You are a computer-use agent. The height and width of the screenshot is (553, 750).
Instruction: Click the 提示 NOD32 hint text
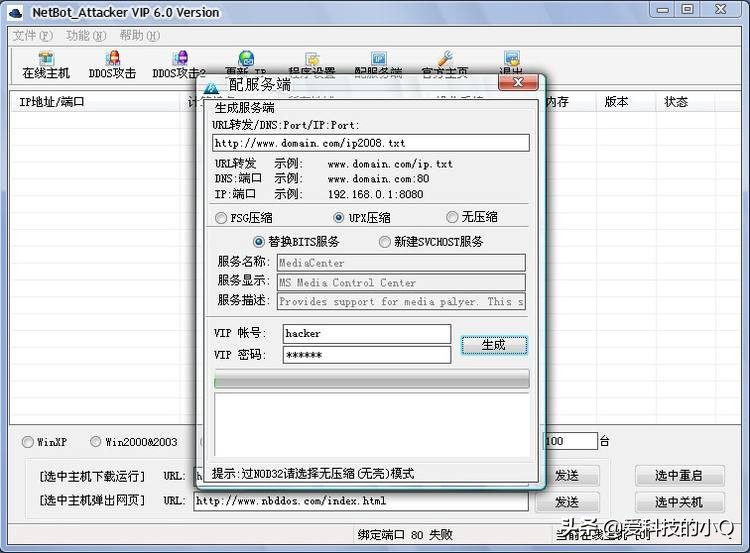pos(313,474)
